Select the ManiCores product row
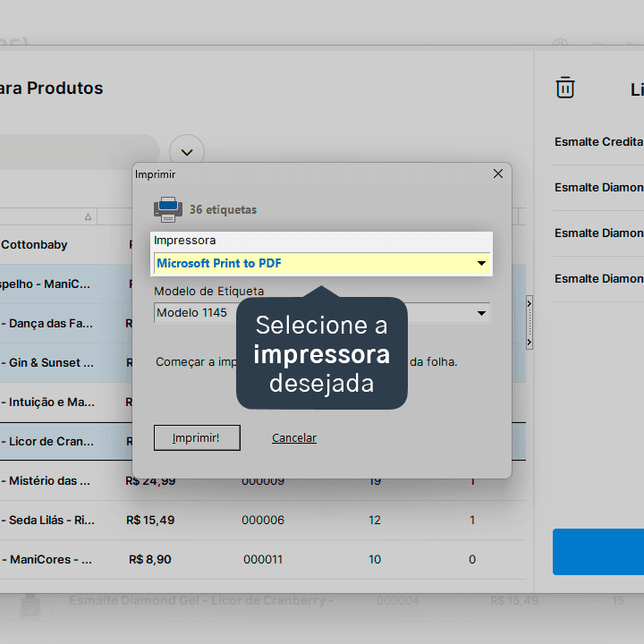The width and height of the screenshot is (644, 644). [x=263, y=560]
